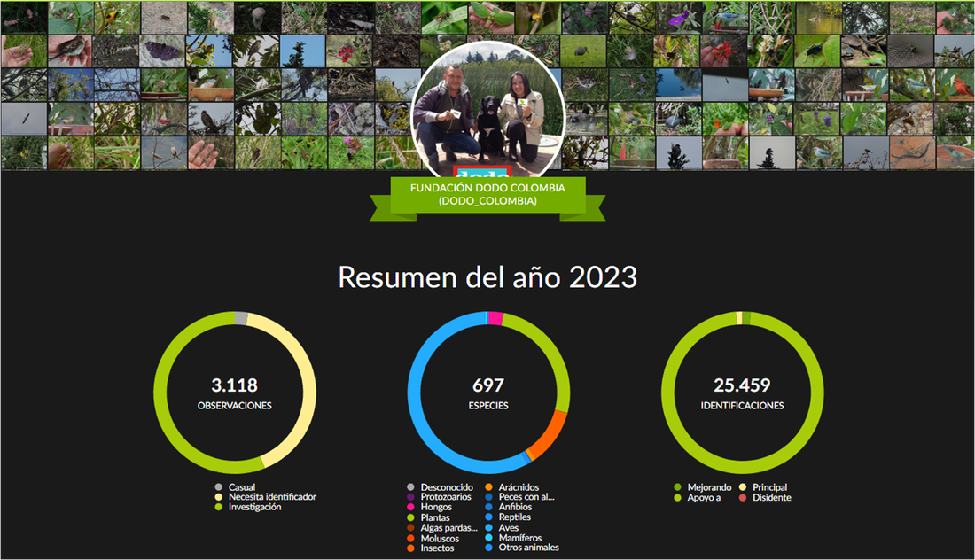Select the Insectos legend entry
Image resolution: width=975 pixels, height=560 pixels.
pyautogui.click(x=430, y=548)
